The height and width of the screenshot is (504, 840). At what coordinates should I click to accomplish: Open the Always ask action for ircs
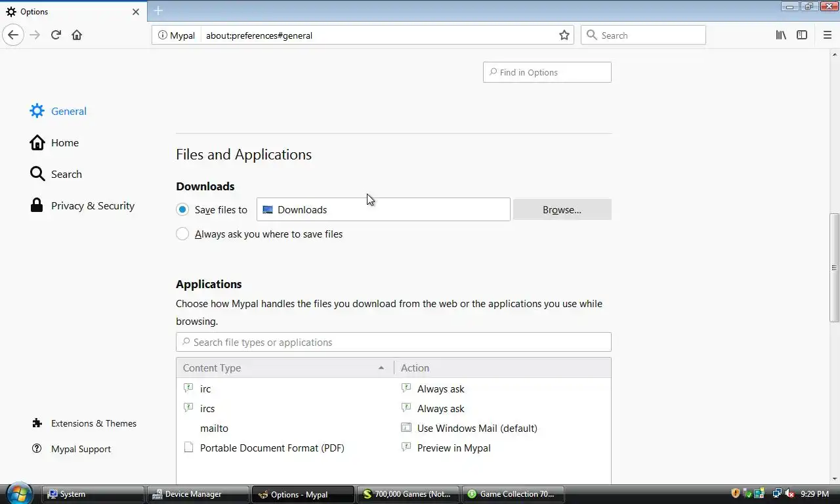pyautogui.click(x=440, y=408)
